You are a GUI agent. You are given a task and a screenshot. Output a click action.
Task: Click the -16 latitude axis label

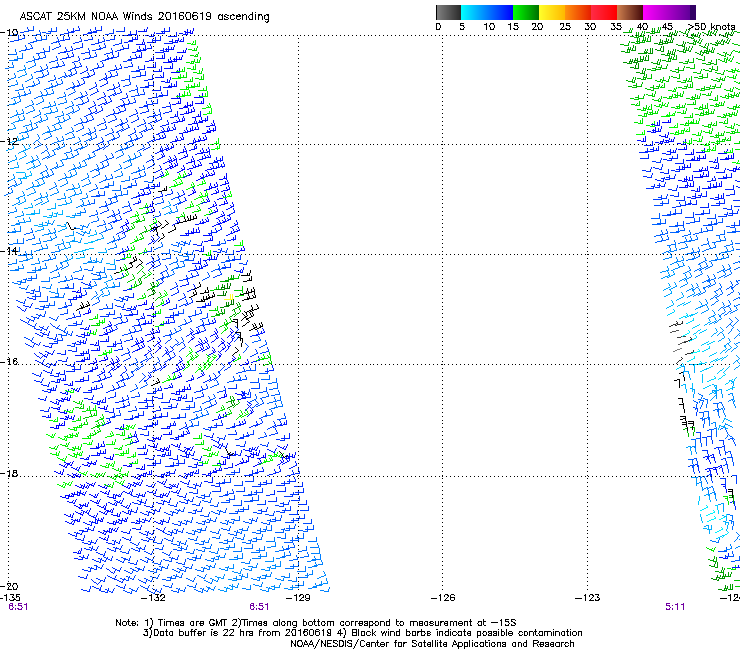point(9,362)
